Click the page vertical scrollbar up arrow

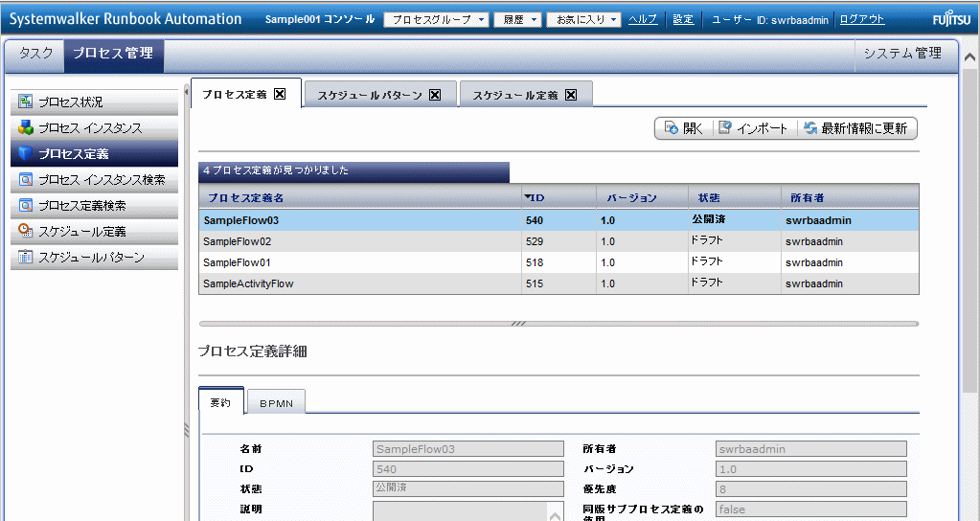pos(969,57)
